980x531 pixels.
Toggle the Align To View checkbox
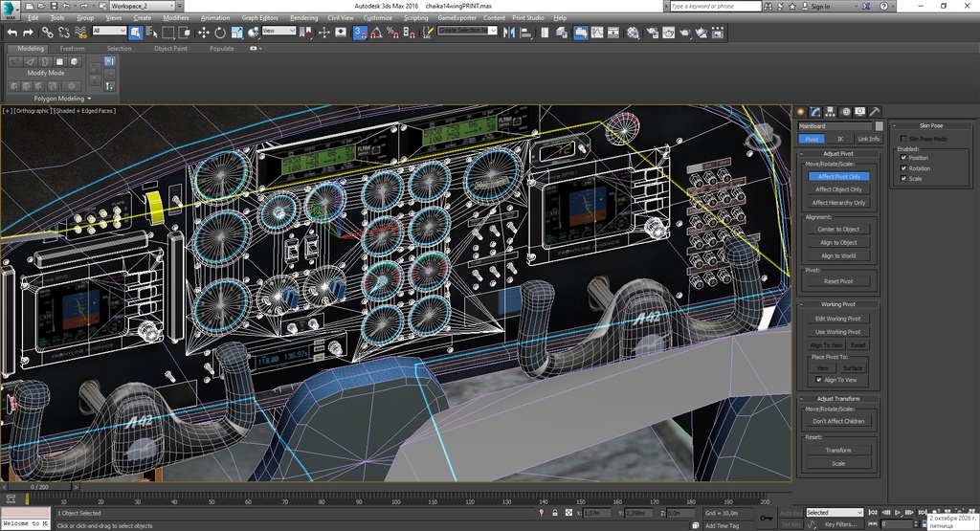pyautogui.click(x=819, y=380)
